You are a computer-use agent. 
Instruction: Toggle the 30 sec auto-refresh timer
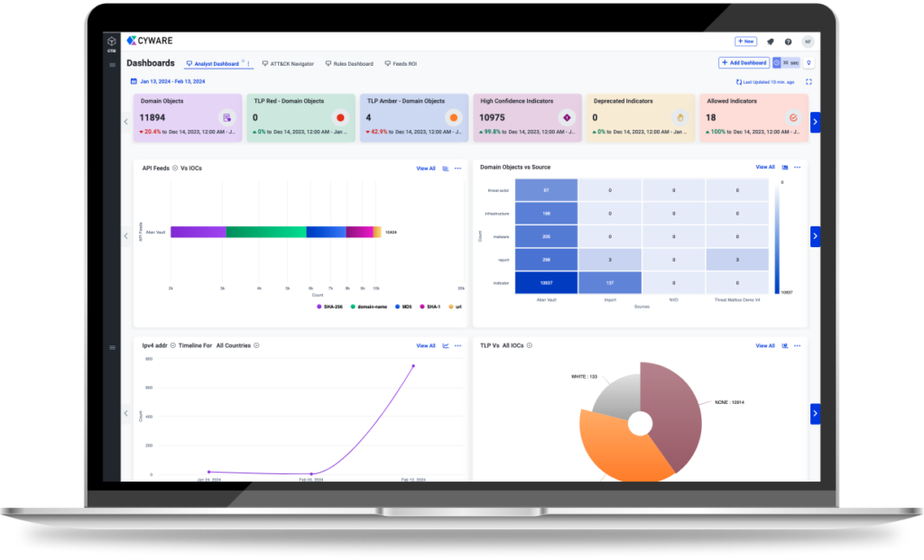pos(787,63)
